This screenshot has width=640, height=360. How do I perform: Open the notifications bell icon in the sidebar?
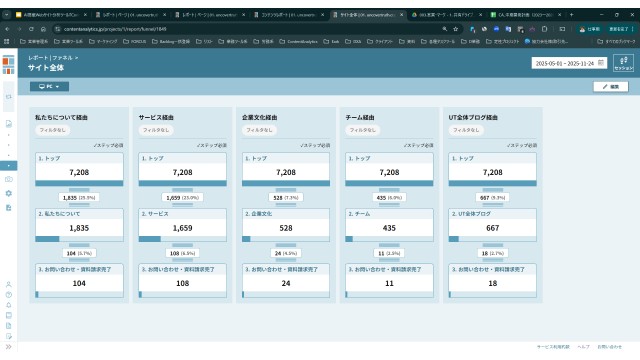pos(9,305)
